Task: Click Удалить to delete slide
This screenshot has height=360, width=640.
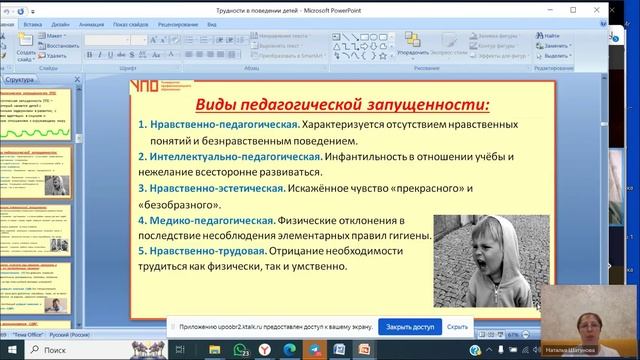Action: (x=52, y=56)
